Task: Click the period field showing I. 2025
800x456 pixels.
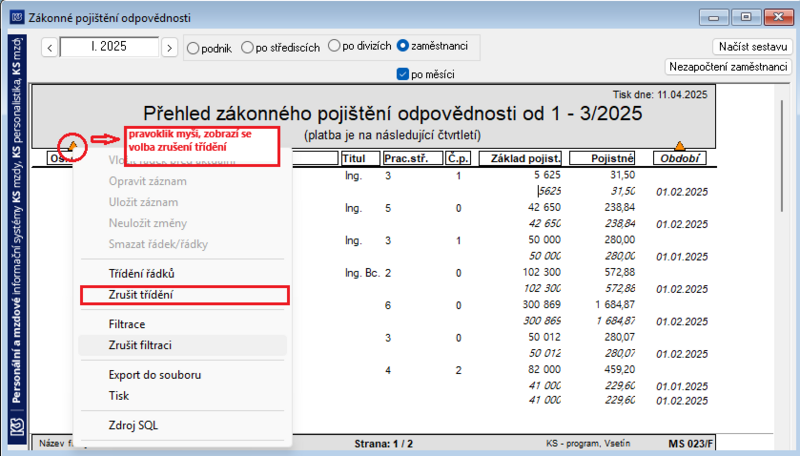Action: (109, 47)
